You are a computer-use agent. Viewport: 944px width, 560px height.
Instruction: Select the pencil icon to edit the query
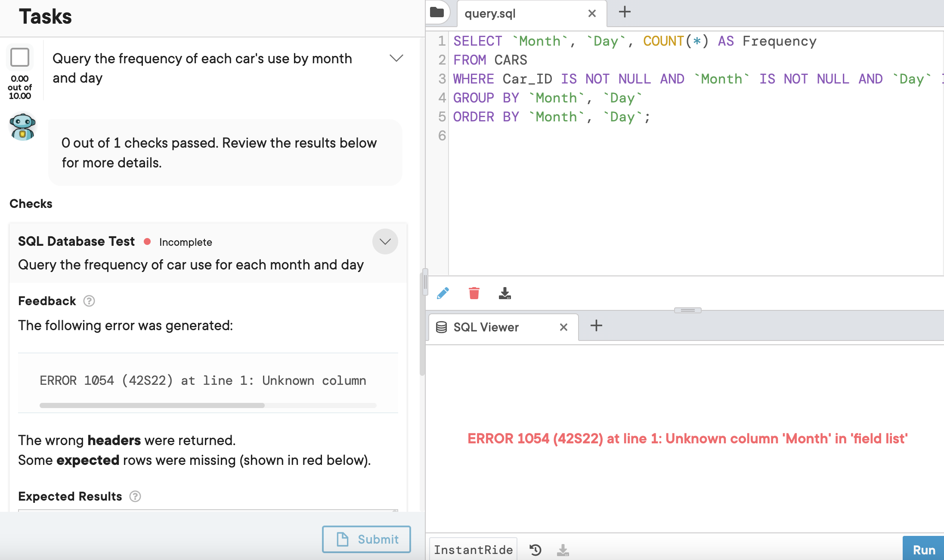[443, 293]
